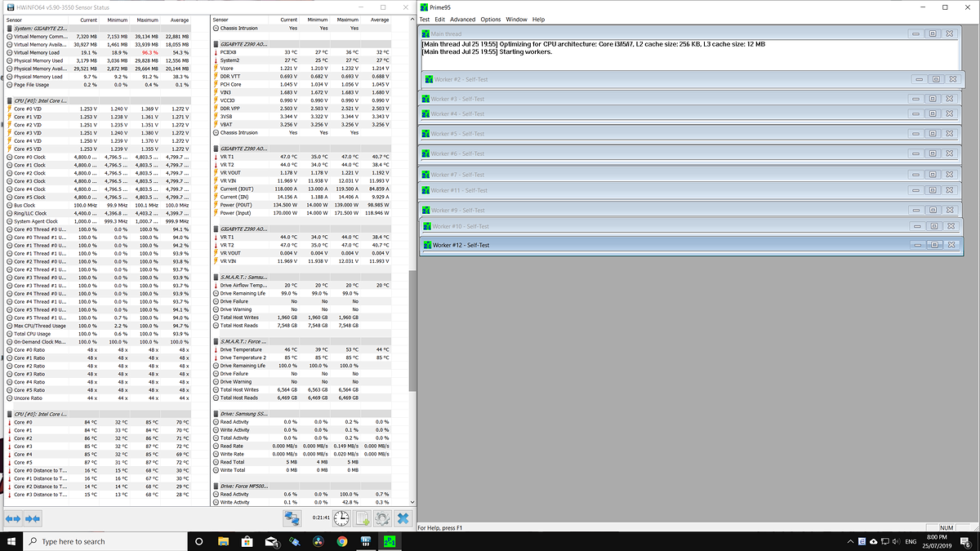The image size is (980, 551).
Task: Open the network remote monitoring icon
Action: pos(293,518)
